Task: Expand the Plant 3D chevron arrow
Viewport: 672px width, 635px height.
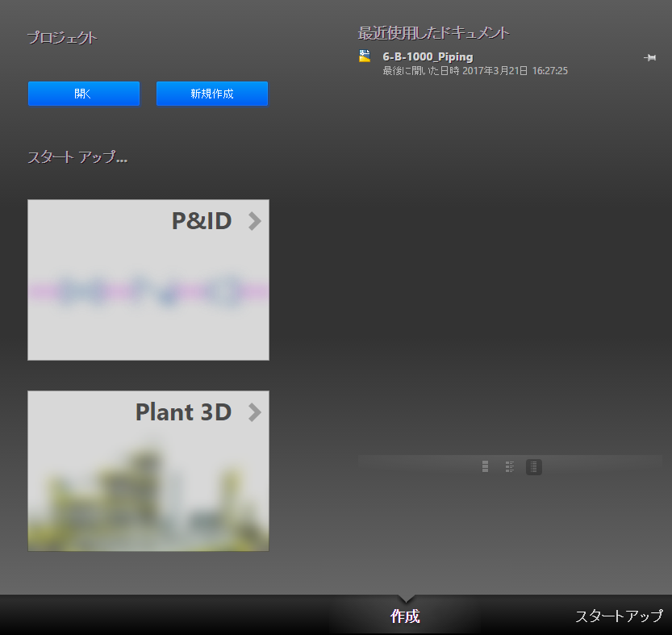Action: (x=255, y=412)
